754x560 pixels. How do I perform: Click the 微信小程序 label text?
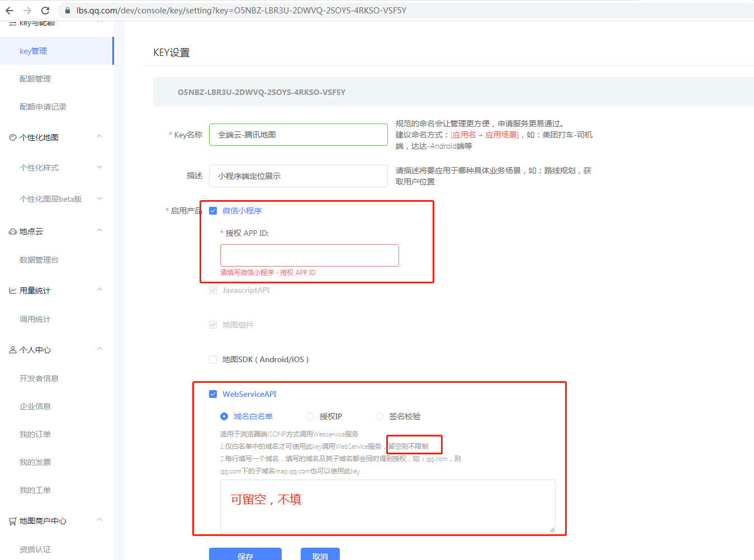[242, 211]
